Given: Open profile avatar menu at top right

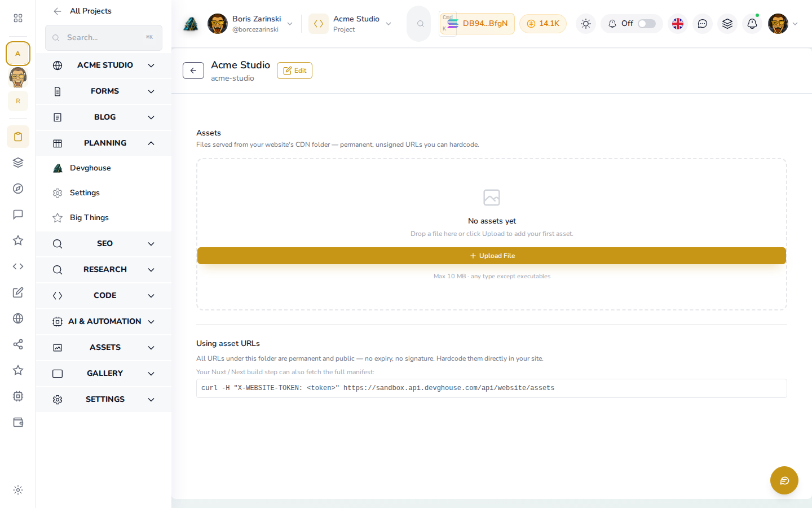Looking at the screenshot, I should 783,24.
